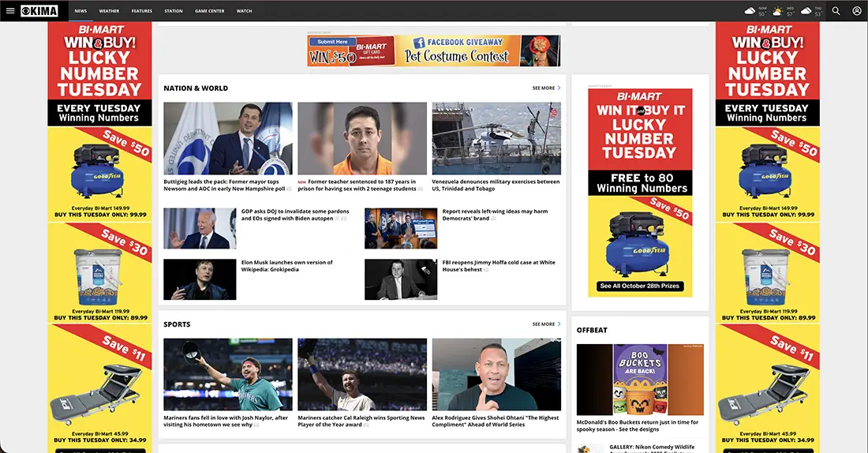Read Cal Raleigh Player of Year story

tap(361, 421)
